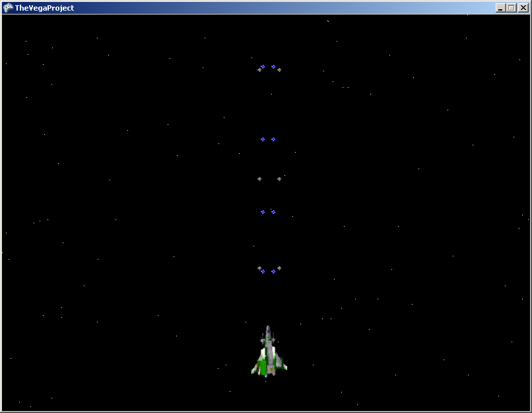Image resolution: width=532 pixels, height=413 pixels.
Task: Click the left gray projectile of the isolated gray pair
Action: 259,179
